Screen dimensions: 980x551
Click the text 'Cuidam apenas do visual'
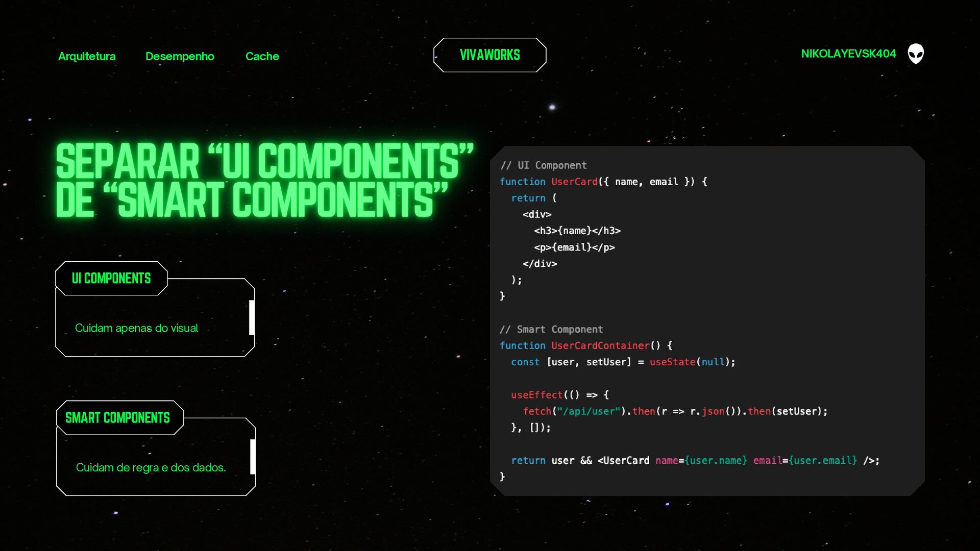tap(136, 328)
